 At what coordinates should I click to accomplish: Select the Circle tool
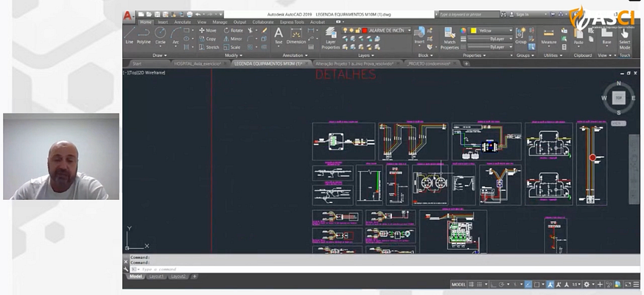160,35
